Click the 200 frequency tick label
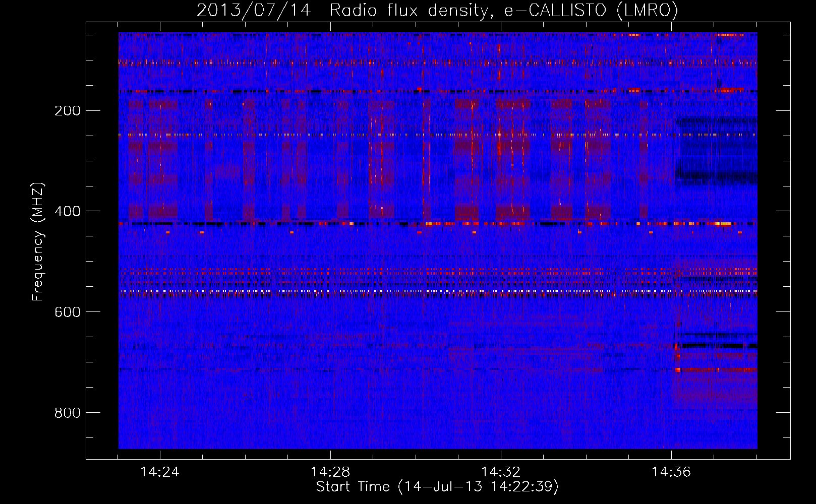This screenshot has height=504, width=816. pos(68,111)
